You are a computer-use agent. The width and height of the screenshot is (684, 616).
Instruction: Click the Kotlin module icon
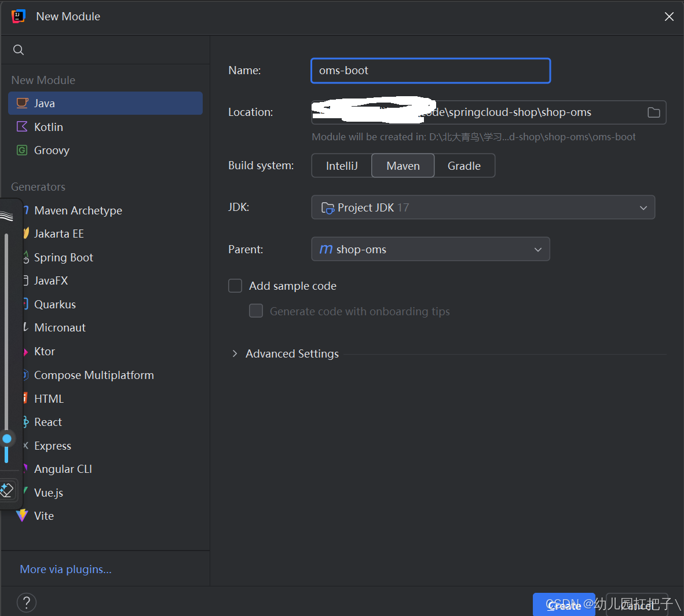[x=22, y=126]
